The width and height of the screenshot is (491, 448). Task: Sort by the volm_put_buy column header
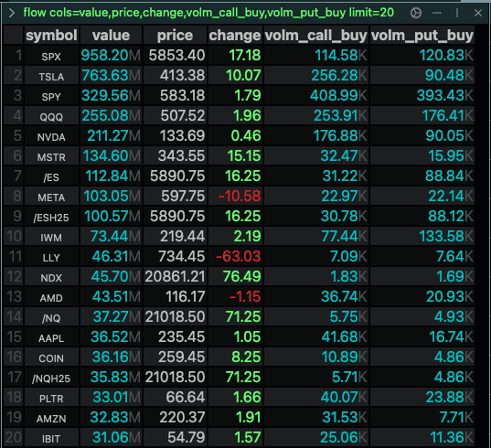pyautogui.click(x=422, y=35)
